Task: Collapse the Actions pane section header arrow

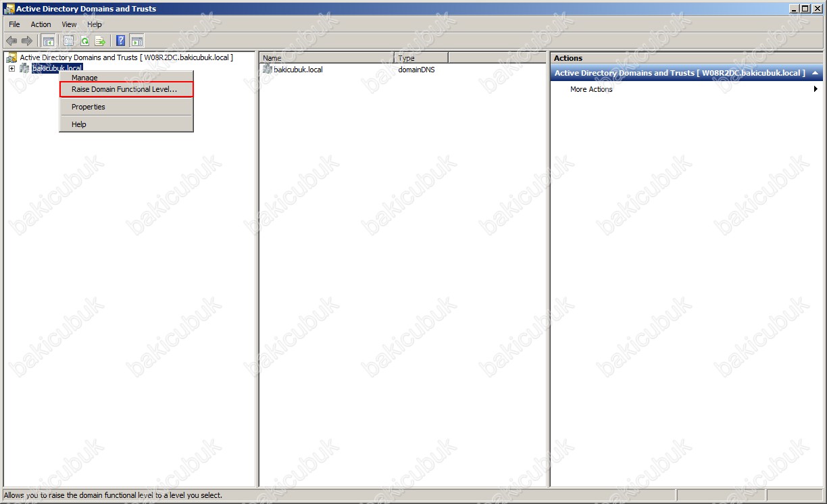Action: (816, 73)
